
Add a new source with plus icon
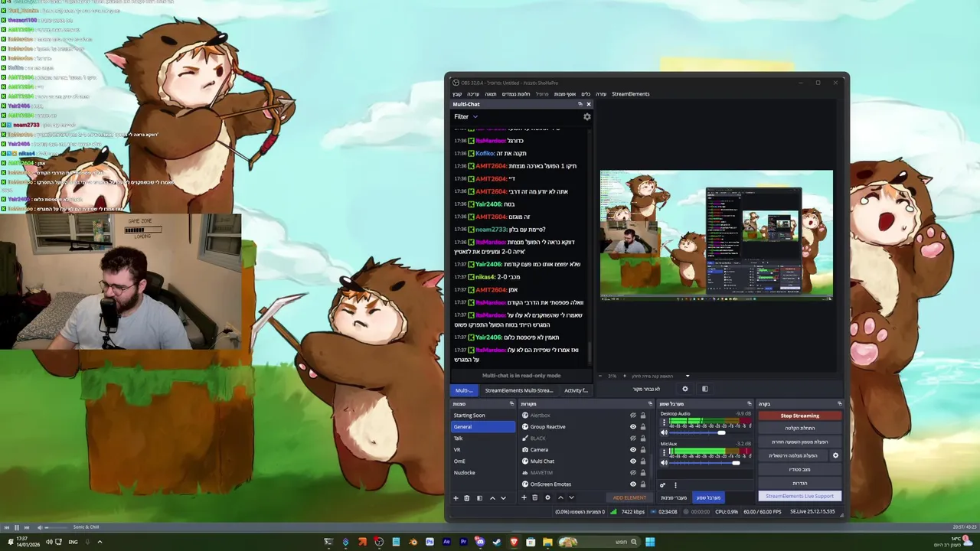tap(524, 497)
